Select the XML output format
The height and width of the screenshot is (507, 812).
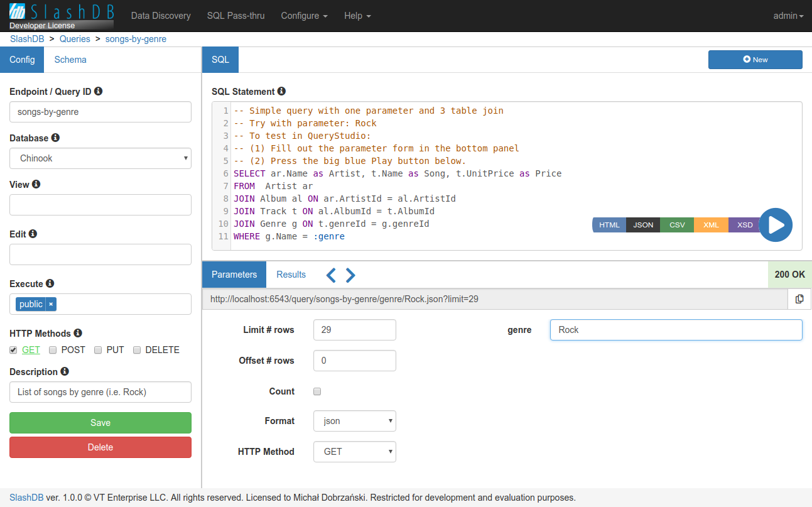coord(710,224)
